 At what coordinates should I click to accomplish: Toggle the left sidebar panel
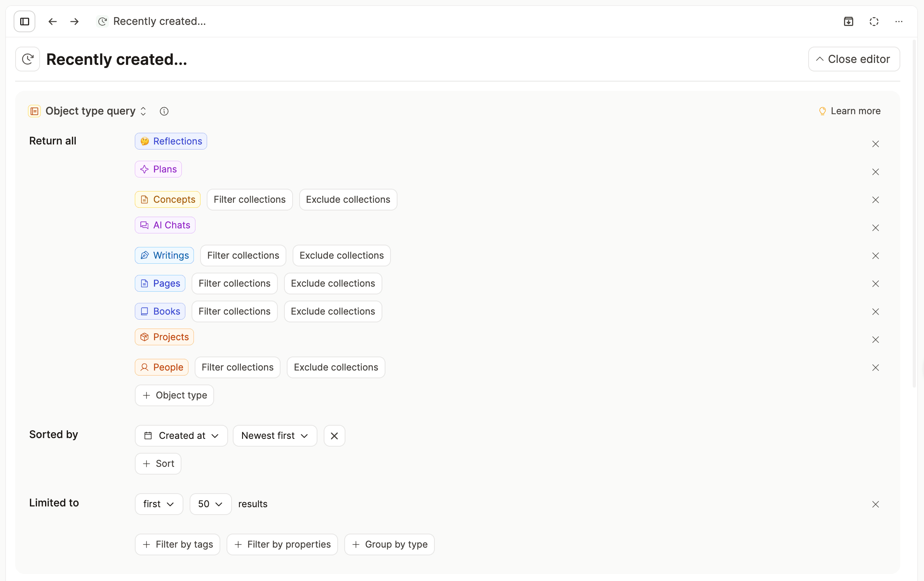point(24,21)
